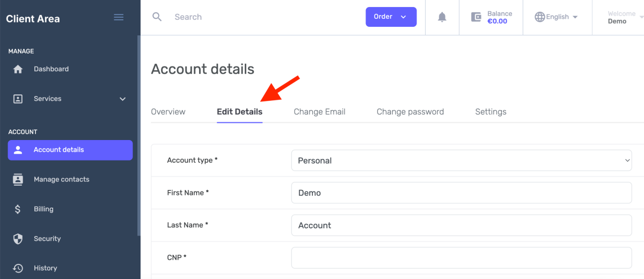Open the Order dropdown button
The width and height of the screenshot is (644, 279).
(x=391, y=17)
